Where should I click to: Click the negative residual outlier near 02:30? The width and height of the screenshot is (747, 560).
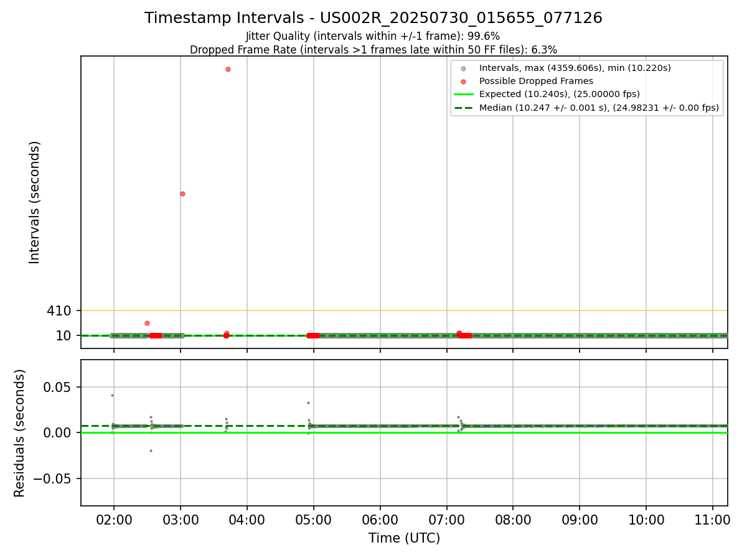tap(151, 450)
